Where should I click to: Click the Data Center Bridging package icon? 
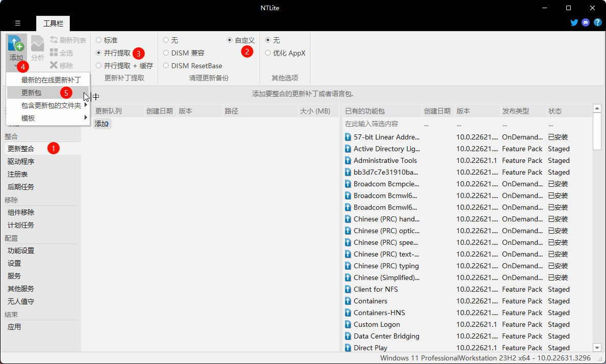tap(348, 336)
